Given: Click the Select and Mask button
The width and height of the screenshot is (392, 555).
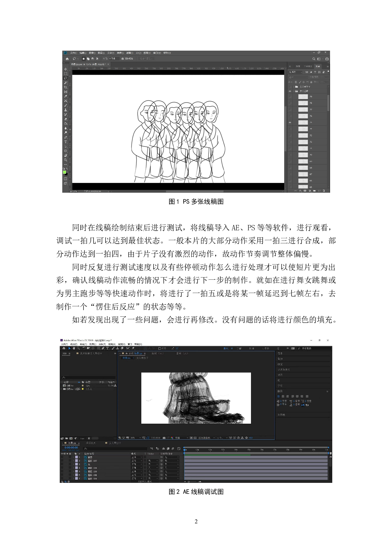Looking at the screenshot, I should pos(146,59).
